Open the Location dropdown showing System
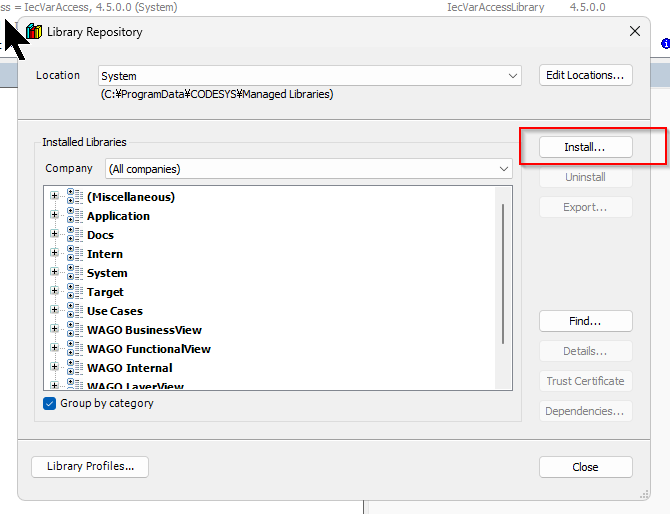The height and width of the screenshot is (514, 670). 309,76
